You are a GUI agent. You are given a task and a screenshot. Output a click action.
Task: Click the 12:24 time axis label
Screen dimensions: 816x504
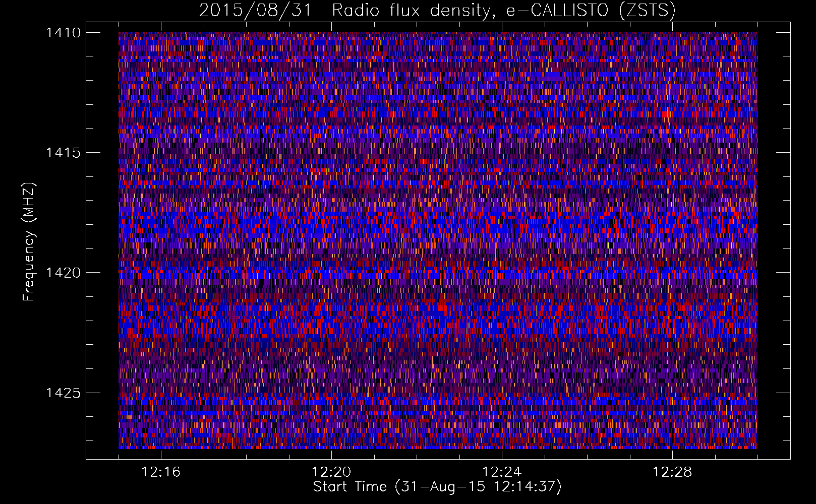click(x=502, y=472)
